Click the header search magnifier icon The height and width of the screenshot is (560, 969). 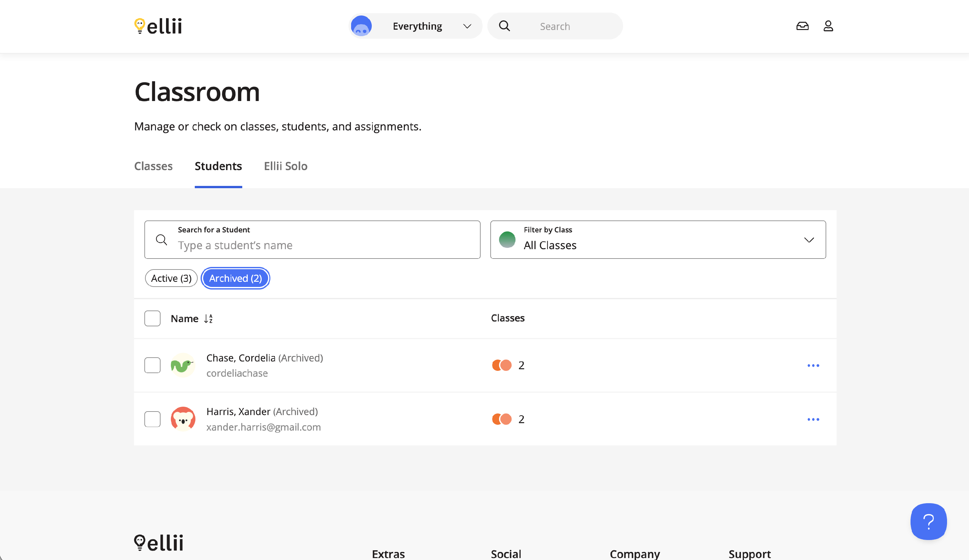pyautogui.click(x=504, y=26)
